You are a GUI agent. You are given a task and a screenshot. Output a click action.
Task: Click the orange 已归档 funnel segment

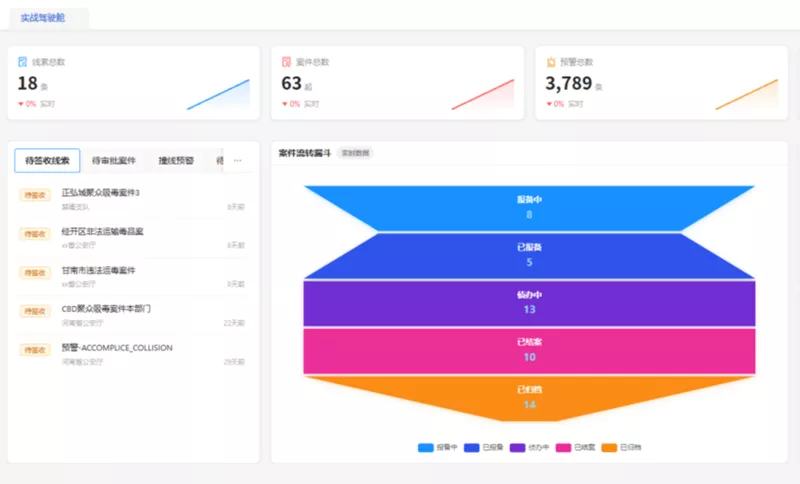click(x=529, y=398)
